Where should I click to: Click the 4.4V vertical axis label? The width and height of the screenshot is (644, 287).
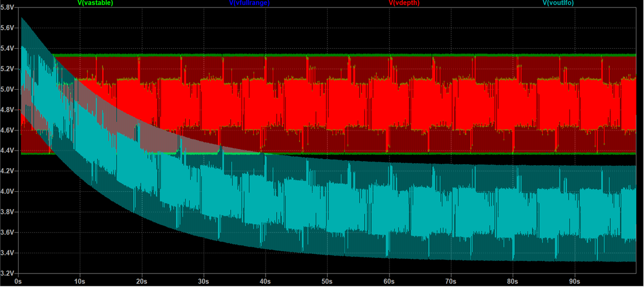point(7,151)
